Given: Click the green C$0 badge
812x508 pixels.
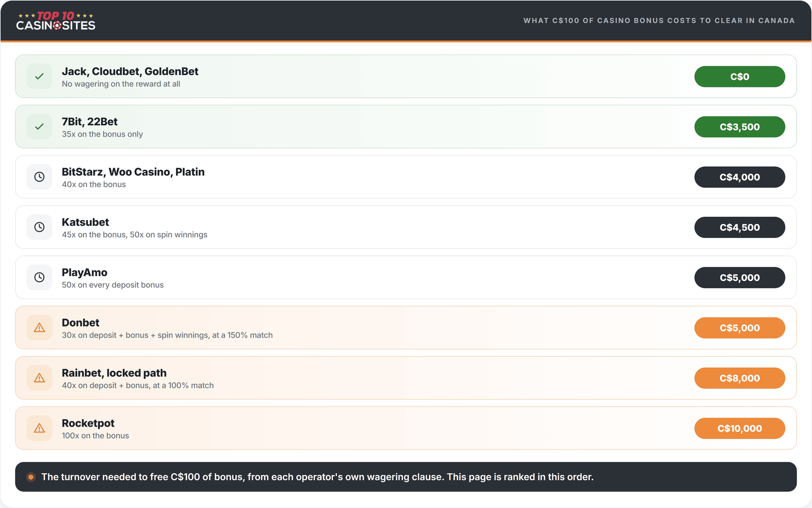Looking at the screenshot, I should coord(740,77).
